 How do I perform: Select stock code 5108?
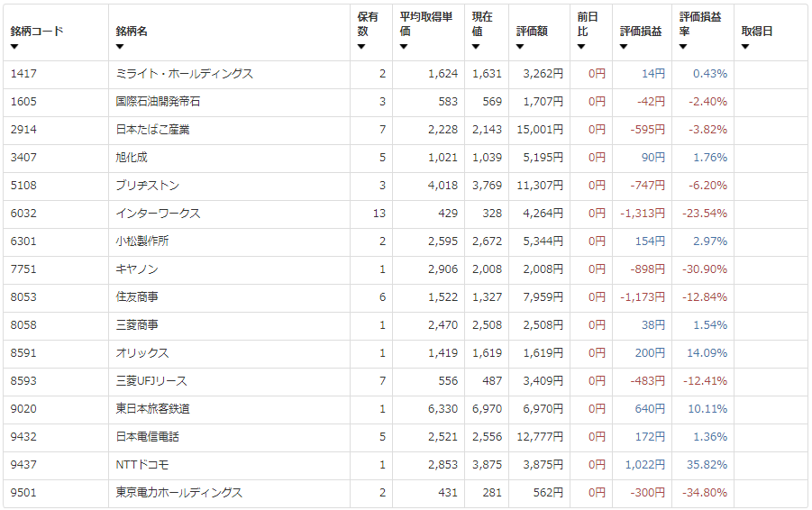click(23, 186)
